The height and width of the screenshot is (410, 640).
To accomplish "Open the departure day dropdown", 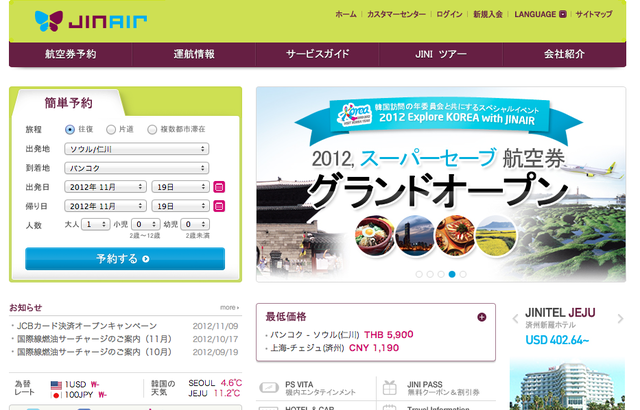I will [x=180, y=187].
